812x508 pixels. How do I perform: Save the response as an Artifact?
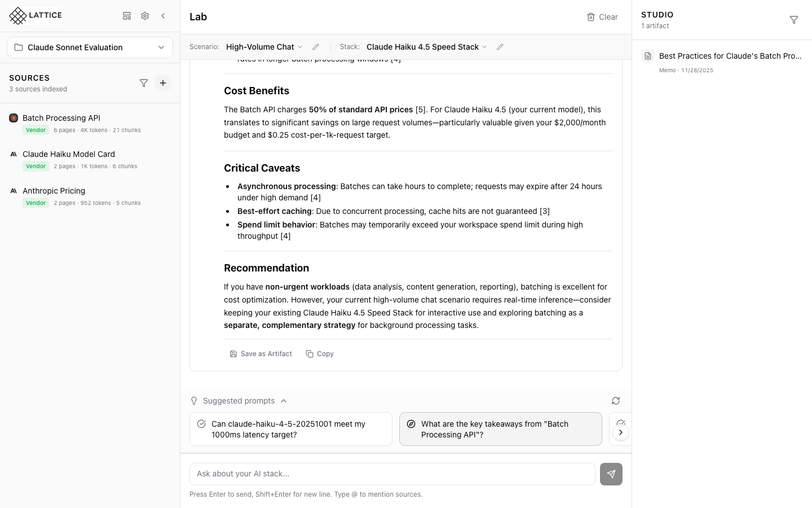(x=261, y=353)
